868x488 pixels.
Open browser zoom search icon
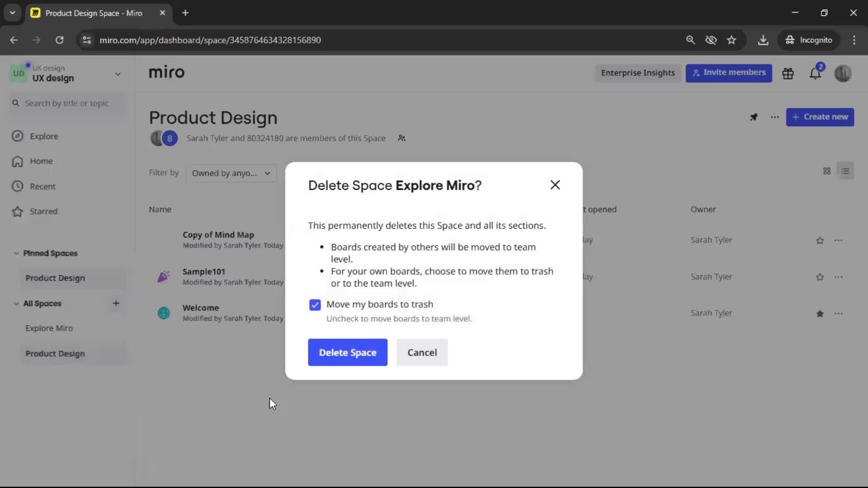pos(690,40)
